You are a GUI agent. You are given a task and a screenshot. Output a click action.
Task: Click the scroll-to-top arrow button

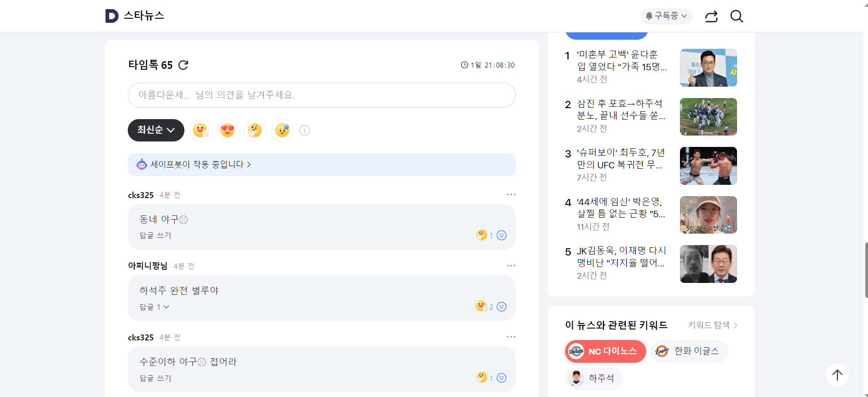837,375
